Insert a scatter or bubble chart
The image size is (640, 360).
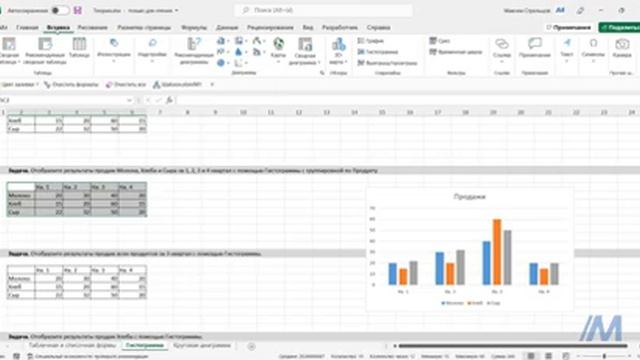tap(240, 63)
